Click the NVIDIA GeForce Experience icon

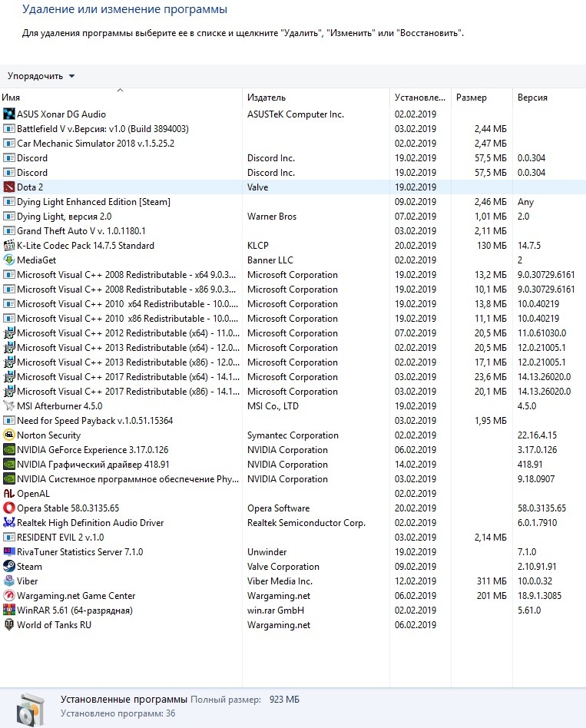pos(9,450)
